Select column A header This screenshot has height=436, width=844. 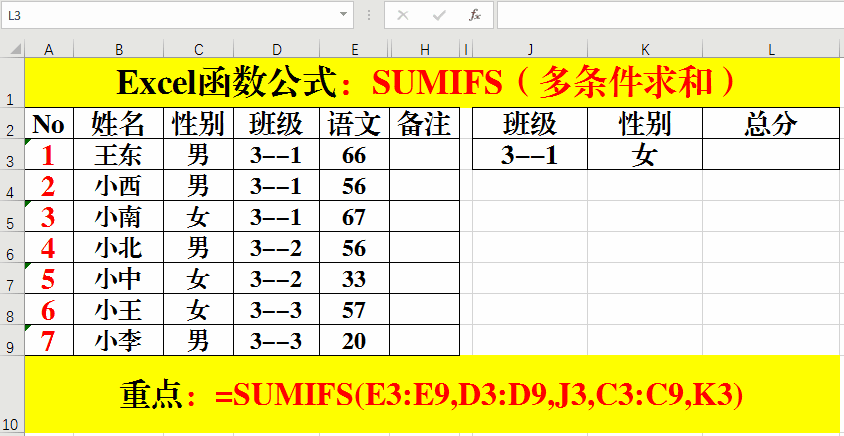[49, 50]
